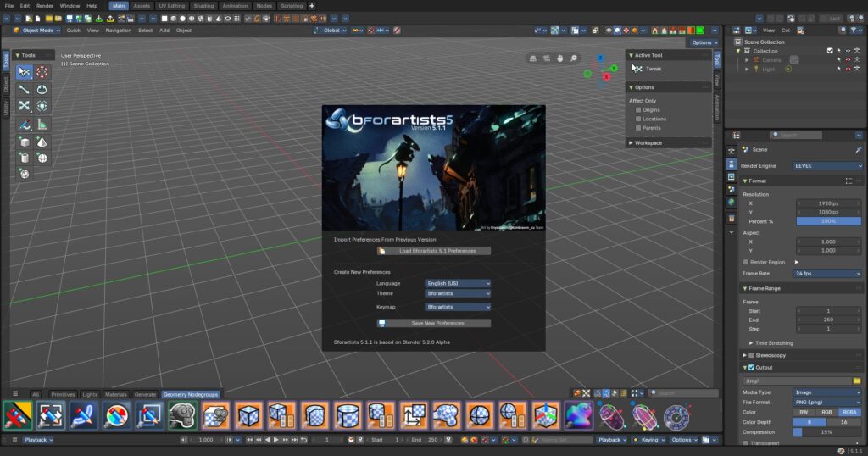Open the Render menu

(45, 6)
